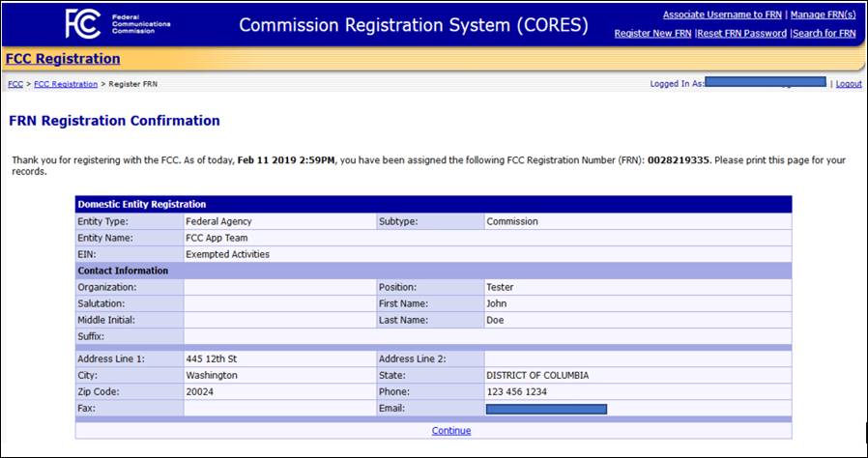Open Associate Username to FRN link
This screenshot has width=868, height=458.
point(722,14)
